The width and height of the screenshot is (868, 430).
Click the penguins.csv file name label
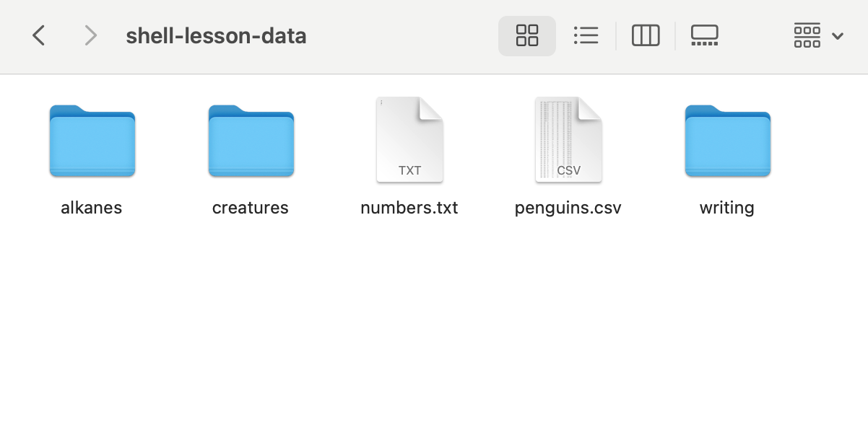568,208
